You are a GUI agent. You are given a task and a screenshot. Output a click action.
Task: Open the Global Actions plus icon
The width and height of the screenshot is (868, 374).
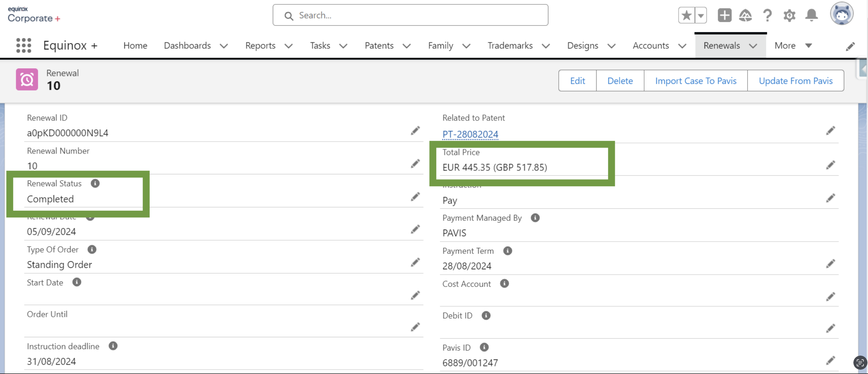click(x=724, y=15)
